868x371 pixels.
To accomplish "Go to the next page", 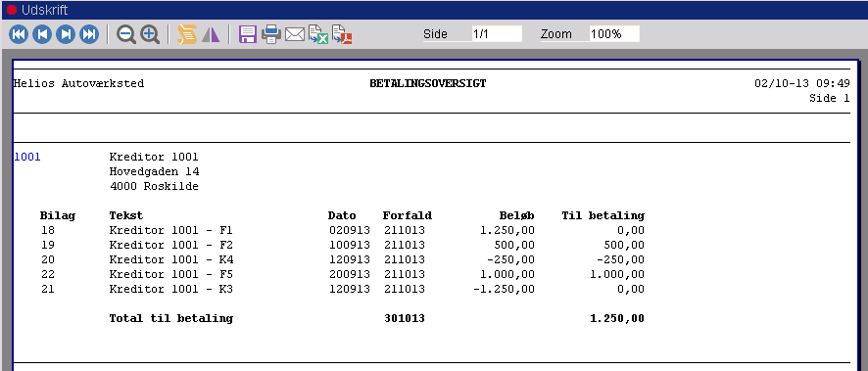I will 66,34.
